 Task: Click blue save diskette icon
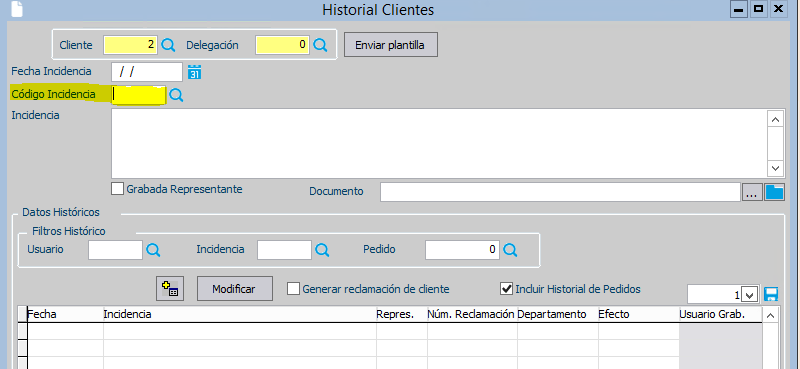pos(771,294)
